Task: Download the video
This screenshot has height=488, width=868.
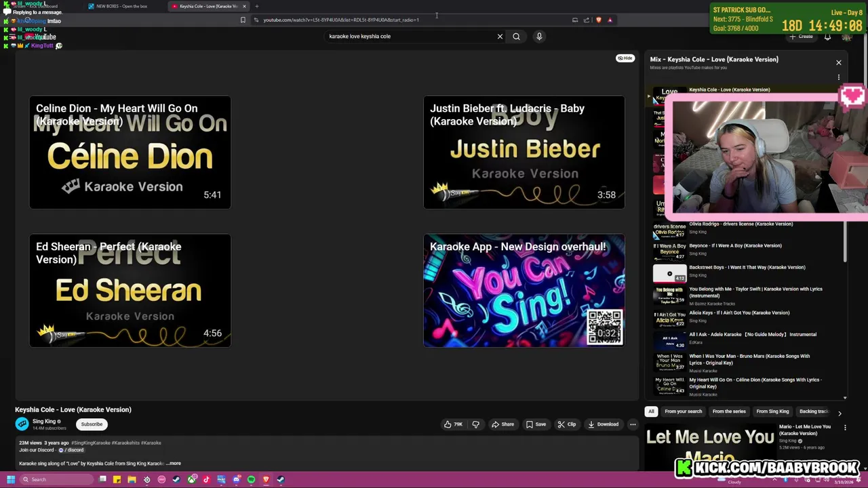Action: click(603, 424)
